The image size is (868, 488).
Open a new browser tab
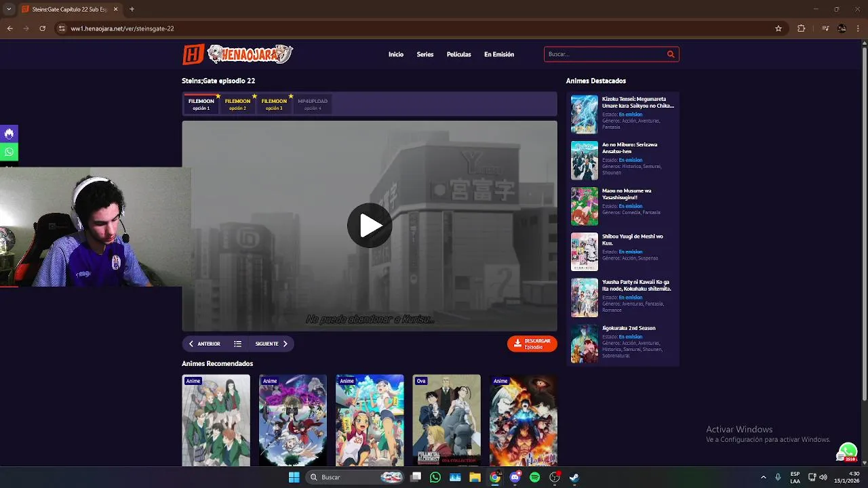coord(132,9)
